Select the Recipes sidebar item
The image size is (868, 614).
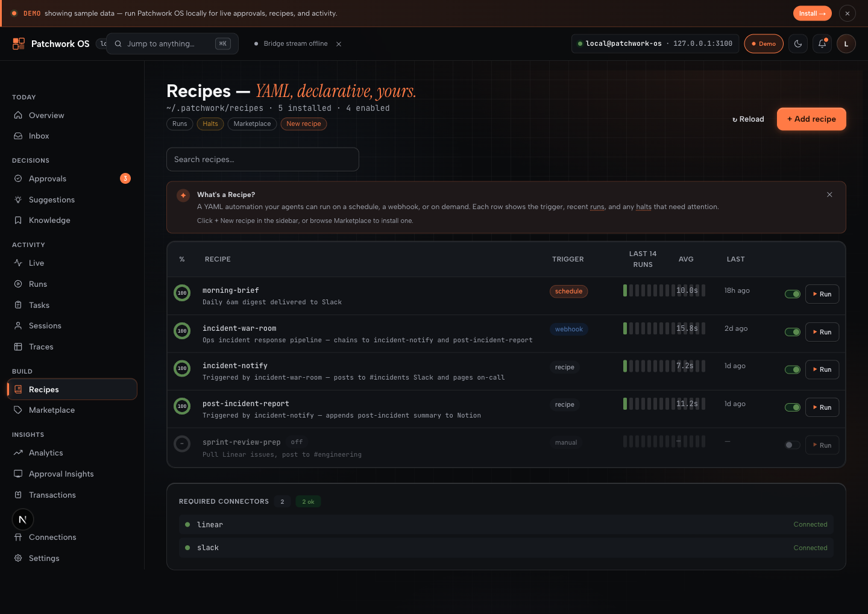(72, 389)
